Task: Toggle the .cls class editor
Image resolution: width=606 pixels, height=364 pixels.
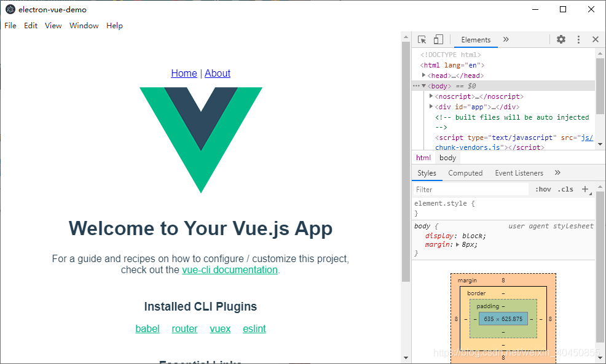Action: [565, 189]
